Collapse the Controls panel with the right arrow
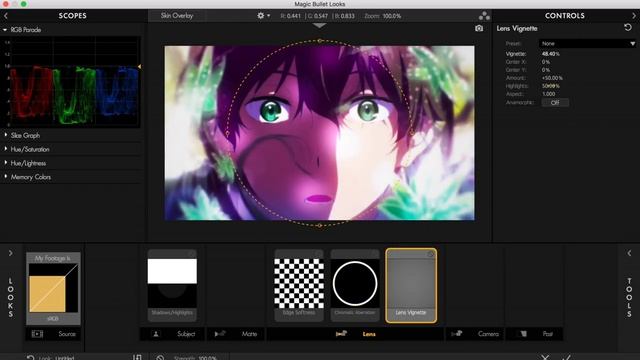This screenshot has height=360, width=640. click(634, 16)
